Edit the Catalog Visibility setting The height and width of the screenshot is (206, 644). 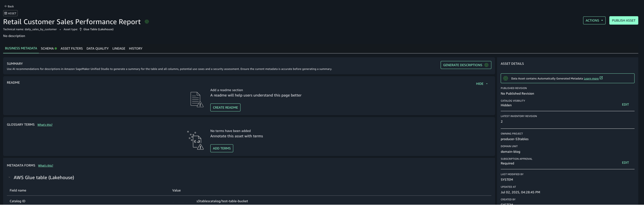[x=625, y=104]
